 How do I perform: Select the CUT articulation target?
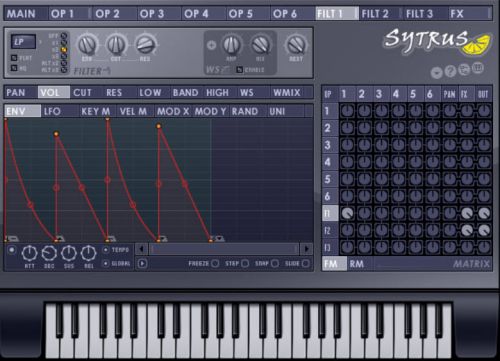[87, 92]
